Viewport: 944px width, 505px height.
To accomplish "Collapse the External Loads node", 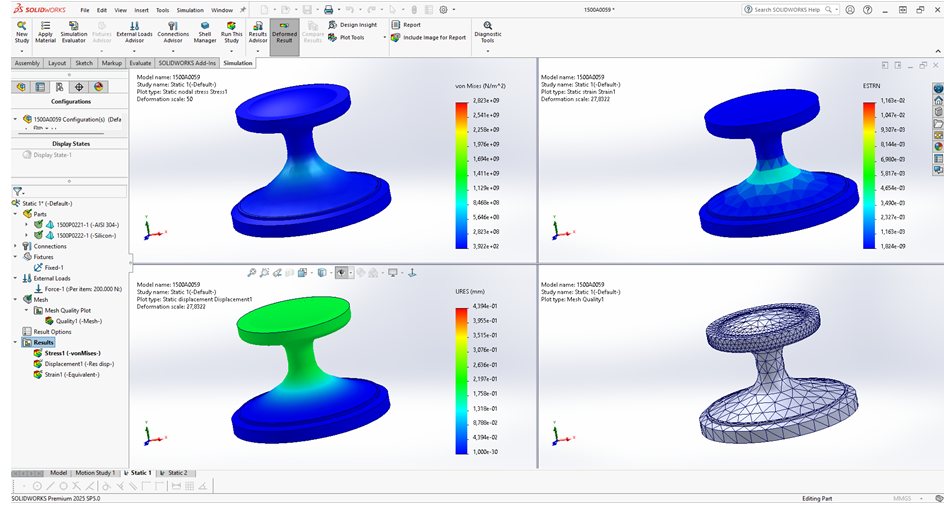I will [x=16, y=279].
